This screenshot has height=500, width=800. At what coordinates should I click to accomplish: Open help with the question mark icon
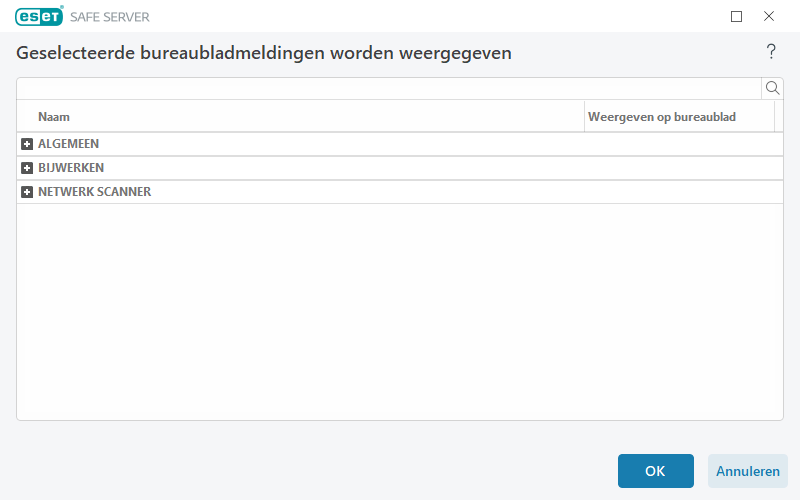click(x=771, y=52)
